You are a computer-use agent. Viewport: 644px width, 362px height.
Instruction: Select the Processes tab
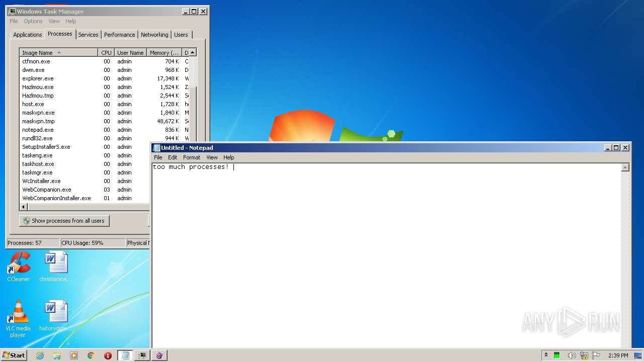(60, 34)
